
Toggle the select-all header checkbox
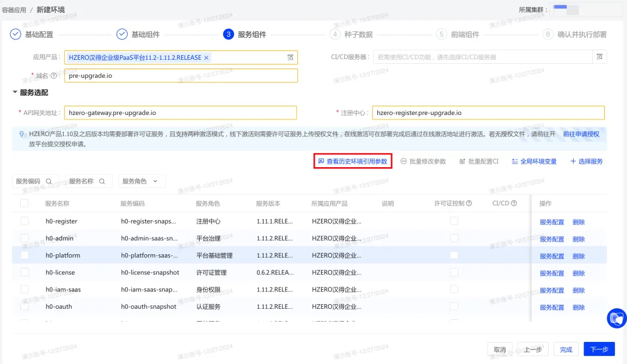(24, 203)
